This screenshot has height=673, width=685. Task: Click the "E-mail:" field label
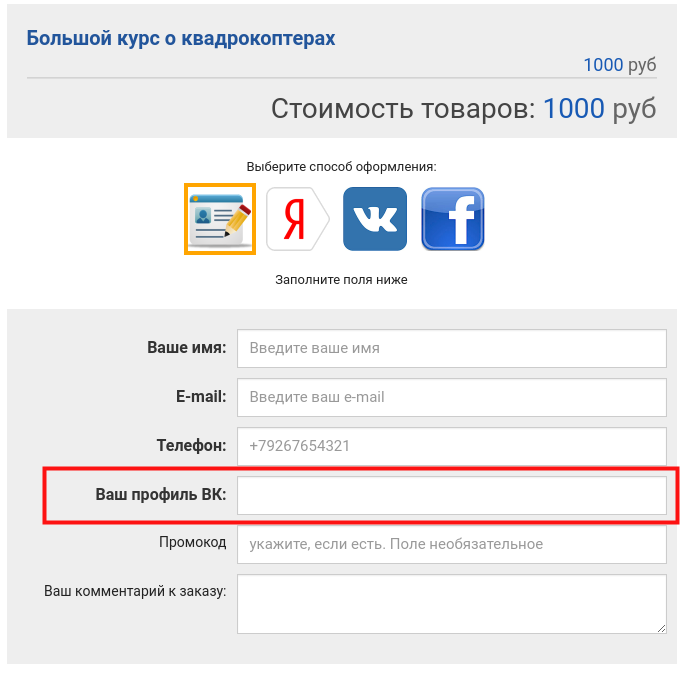pyautogui.click(x=200, y=397)
